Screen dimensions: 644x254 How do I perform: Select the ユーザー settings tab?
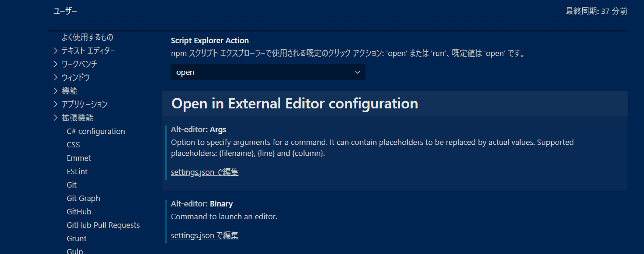[x=65, y=11]
